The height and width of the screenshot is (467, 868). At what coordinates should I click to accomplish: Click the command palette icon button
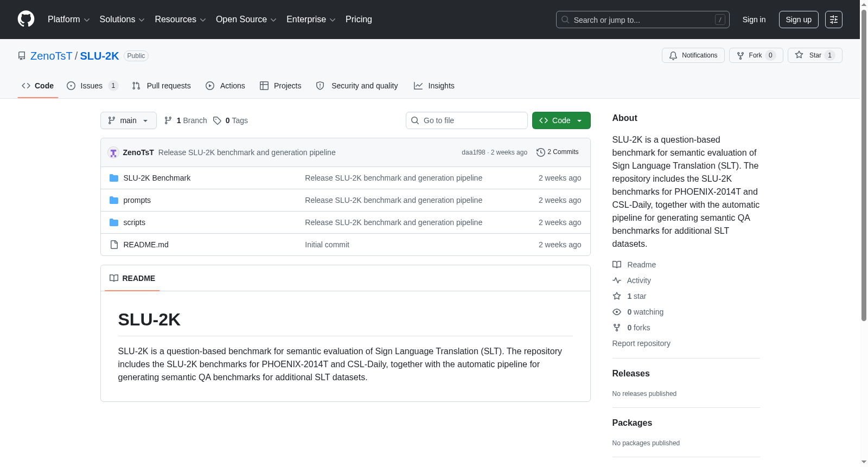833,20
